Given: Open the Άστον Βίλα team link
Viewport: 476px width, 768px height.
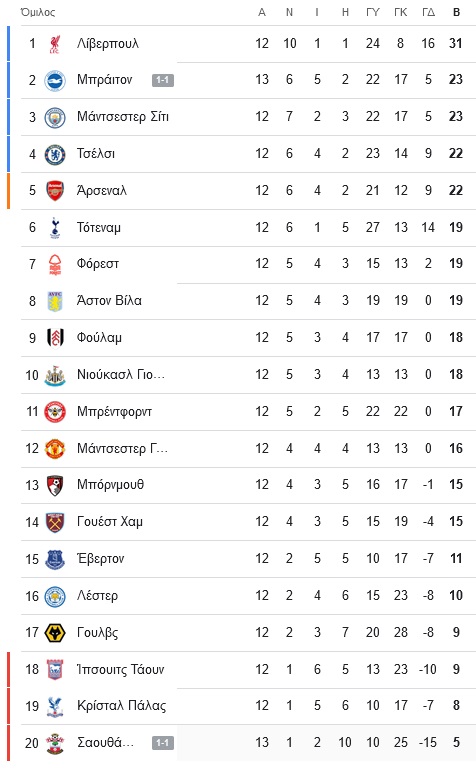Looking at the screenshot, I should [109, 300].
